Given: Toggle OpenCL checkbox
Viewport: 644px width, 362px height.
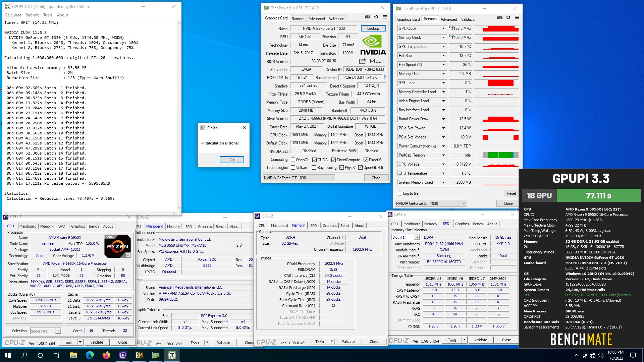Looking at the screenshot, I should (x=293, y=160).
